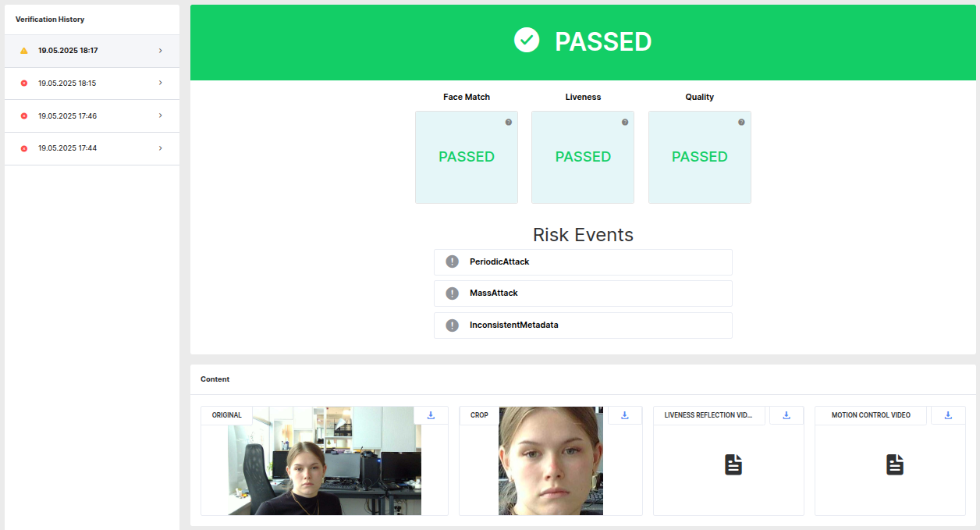Click the Face Match PASSED card
This screenshot has width=980, height=530.
[x=467, y=157]
